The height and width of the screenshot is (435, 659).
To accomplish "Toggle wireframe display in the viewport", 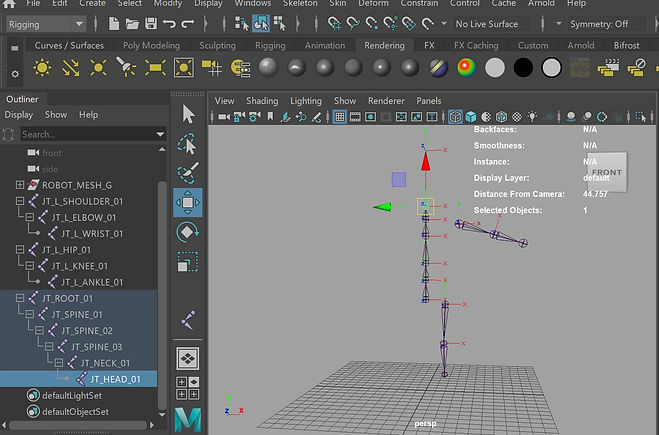I will [x=455, y=117].
